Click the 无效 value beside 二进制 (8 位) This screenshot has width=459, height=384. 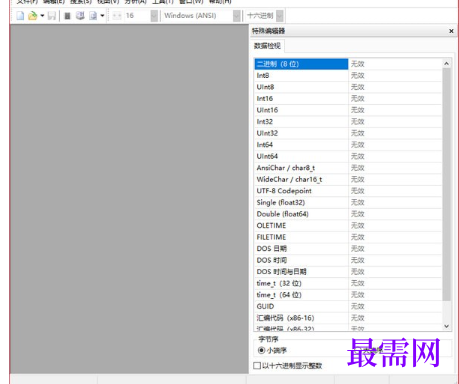point(358,64)
